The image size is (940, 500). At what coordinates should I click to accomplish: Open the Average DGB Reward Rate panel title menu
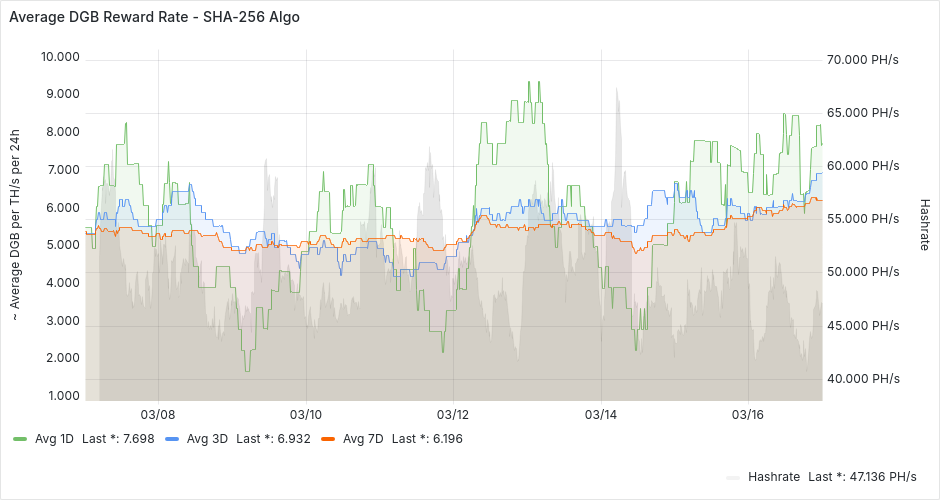[x=154, y=17]
